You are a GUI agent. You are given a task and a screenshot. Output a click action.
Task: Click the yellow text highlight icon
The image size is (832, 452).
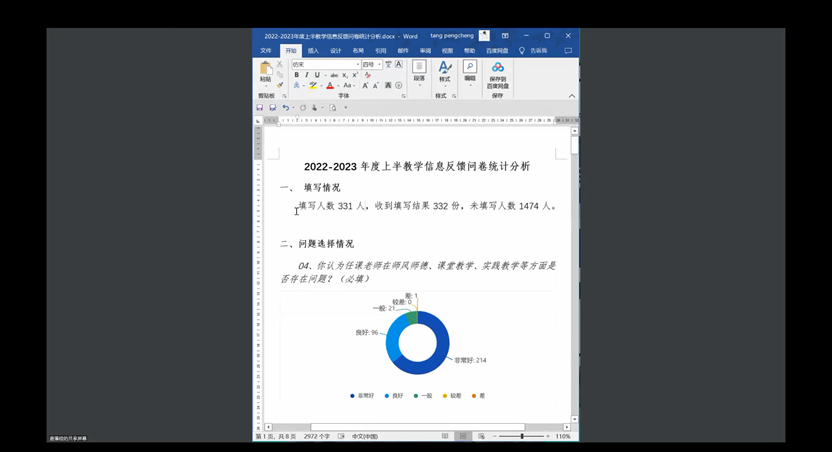pyautogui.click(x=313, y=86)
